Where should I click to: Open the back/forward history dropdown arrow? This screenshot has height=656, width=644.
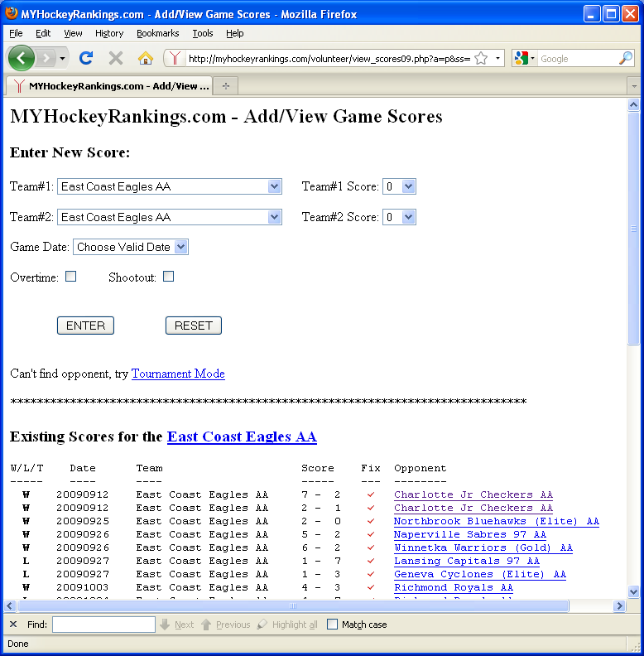click(x=62, y=58)
